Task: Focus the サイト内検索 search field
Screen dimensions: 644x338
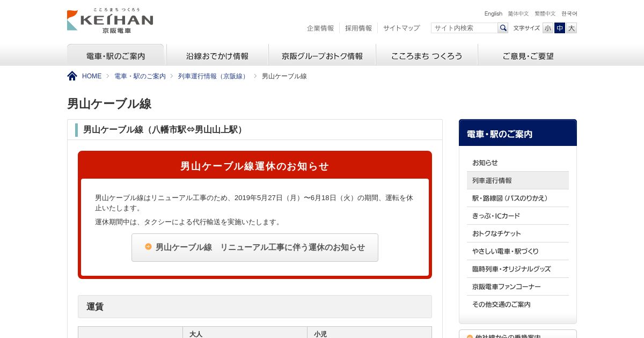Action: pyautogui.click(x=464, y=28)
